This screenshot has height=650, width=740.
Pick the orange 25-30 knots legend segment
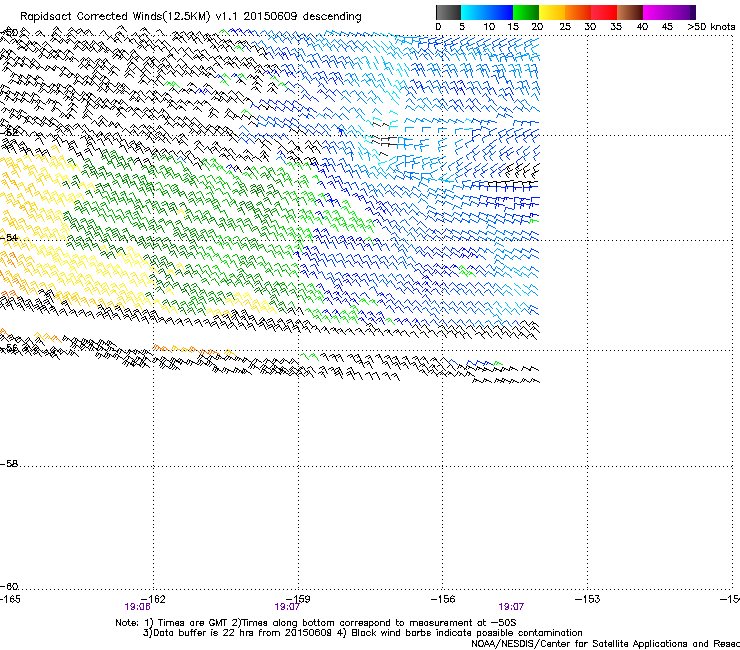point(578,12)
